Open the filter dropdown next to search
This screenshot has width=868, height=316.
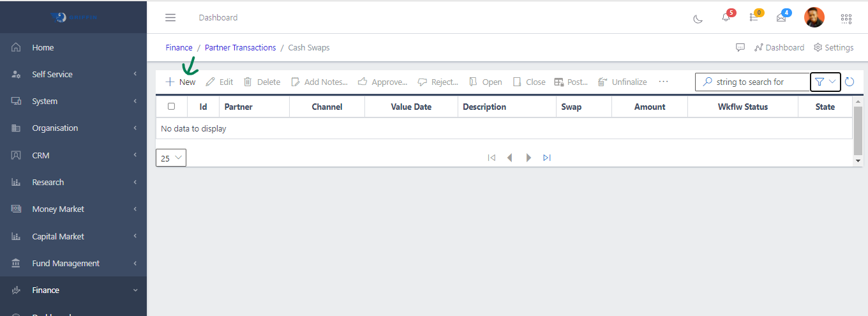[x=825, y=82]
